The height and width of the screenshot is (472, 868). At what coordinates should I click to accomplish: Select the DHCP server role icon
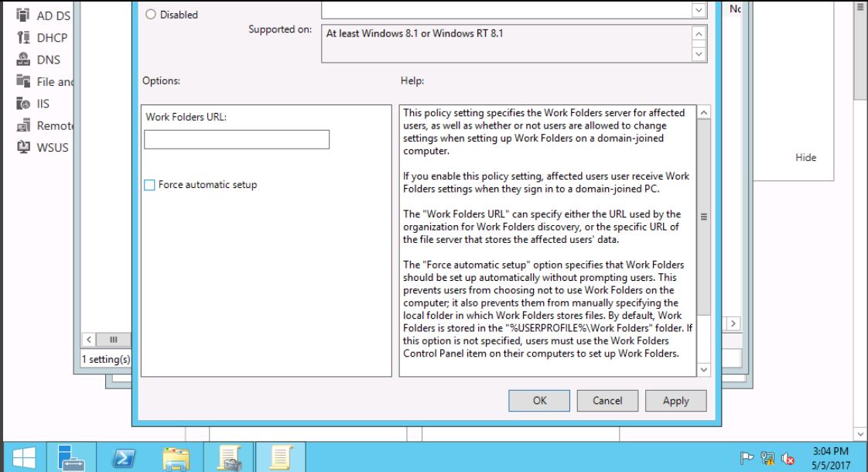(x=23, y=38)
